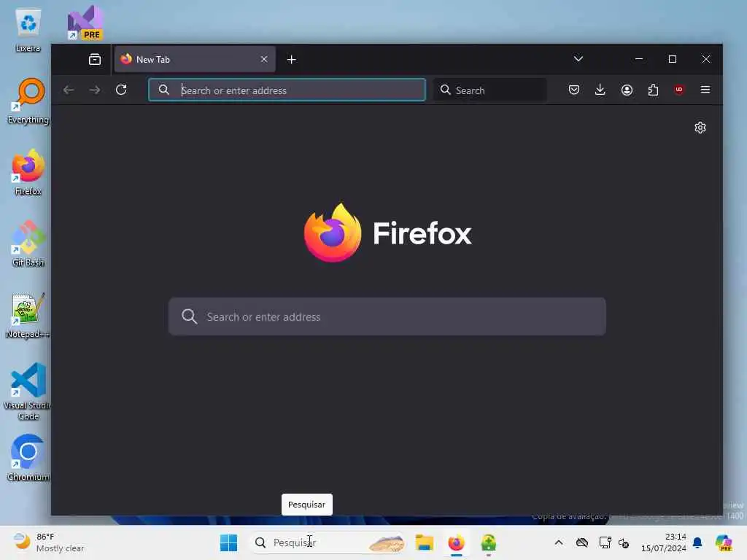747x560 pixels.
Task: Maximize the Firefox window
Action: click(673, 59)
